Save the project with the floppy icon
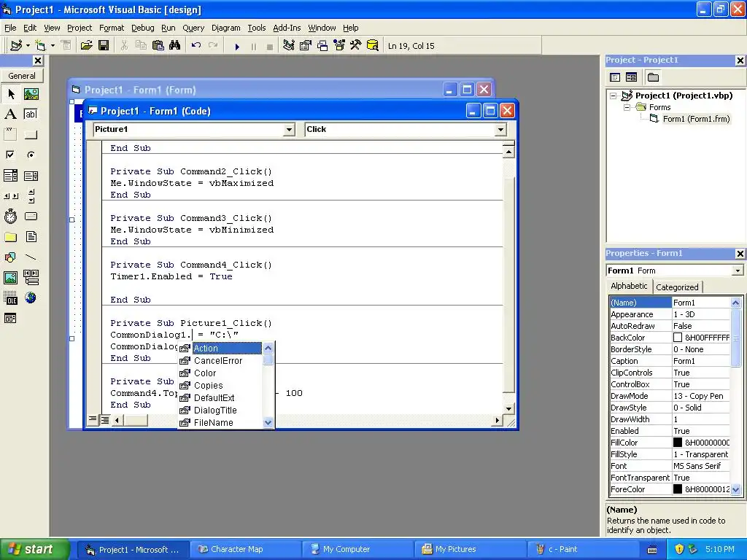 tap(104, 46)
